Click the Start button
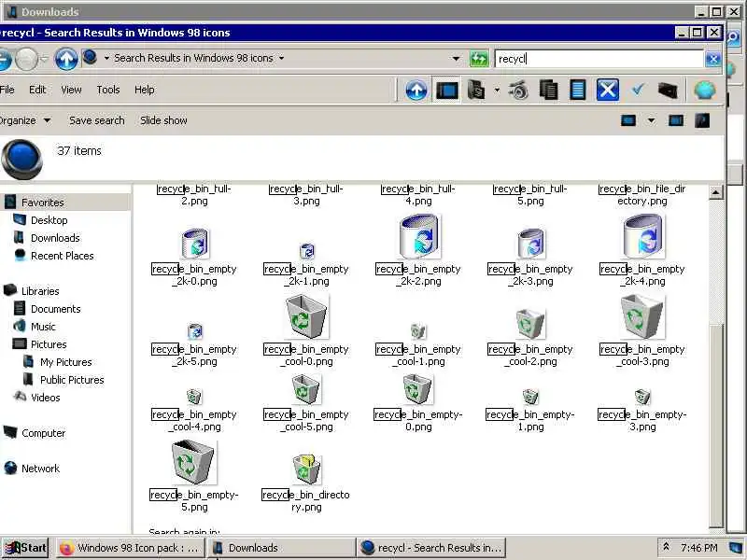Image resolution: width=747 pixels, height=560 pixels. [26, 548]
